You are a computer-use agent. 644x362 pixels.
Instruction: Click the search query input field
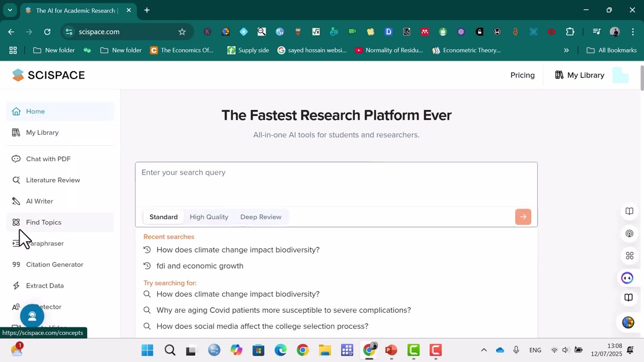[x=336, y=184]
